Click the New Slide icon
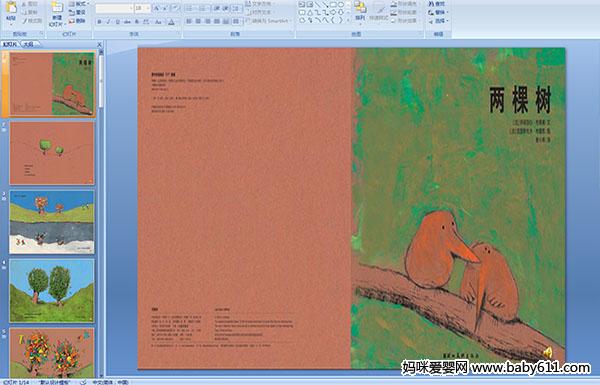 pos(57,8)
